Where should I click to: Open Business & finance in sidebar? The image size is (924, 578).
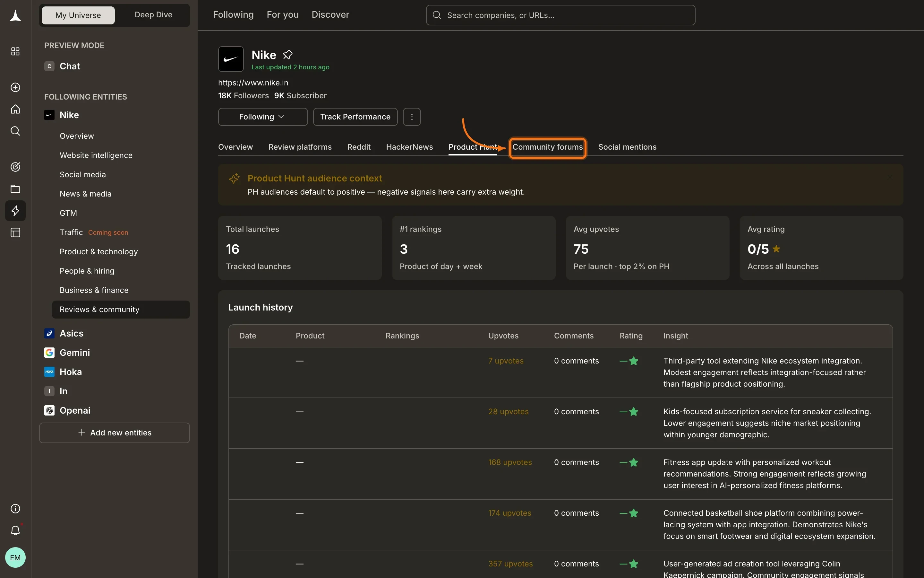[x=94, y=290]
